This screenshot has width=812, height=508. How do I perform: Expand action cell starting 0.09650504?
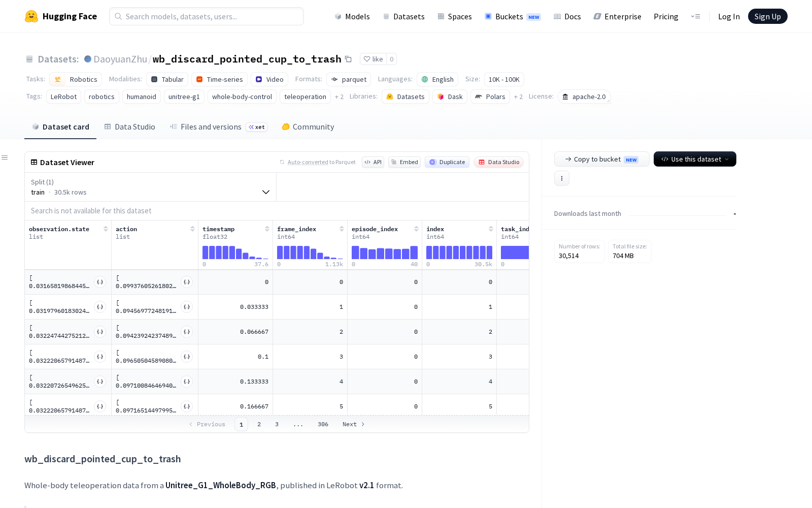coord(187,357)
